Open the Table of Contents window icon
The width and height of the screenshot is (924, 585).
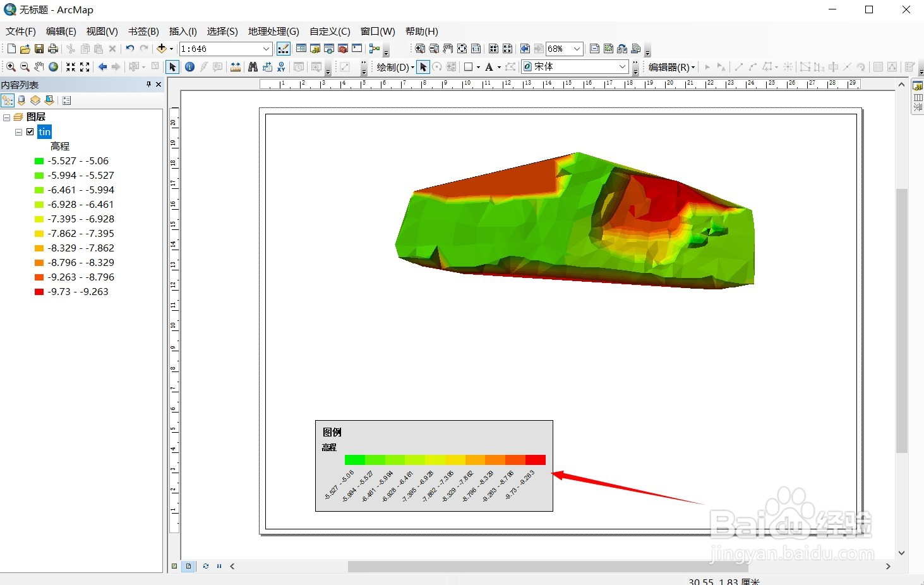(x=301, y=49)
